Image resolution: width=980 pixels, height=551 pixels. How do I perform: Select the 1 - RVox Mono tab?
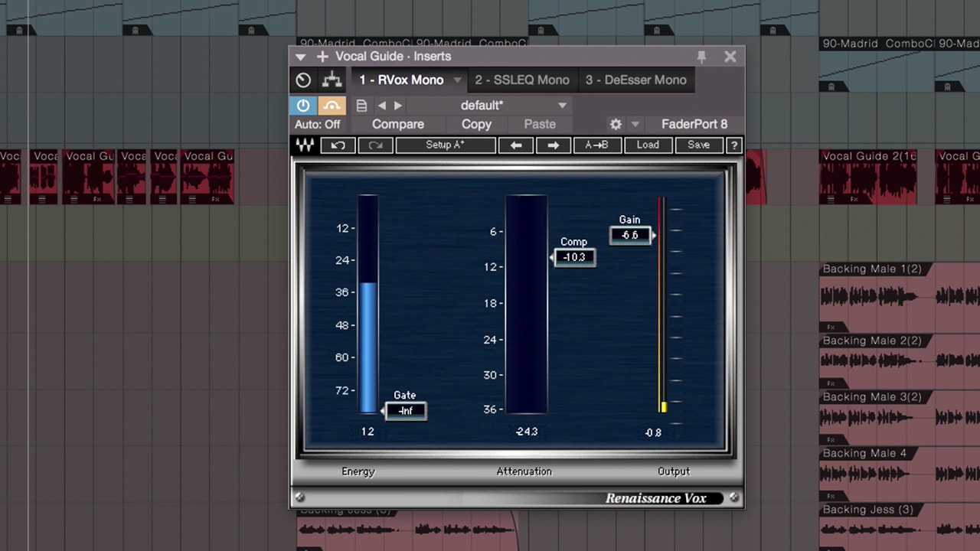click(x=401, y=80)
